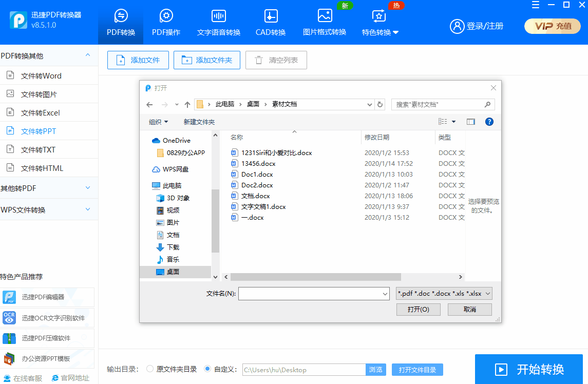The height and width of the screenshot is (384, 588).
Task: Select the Doc1.docx file
Action: click(257, 175)
